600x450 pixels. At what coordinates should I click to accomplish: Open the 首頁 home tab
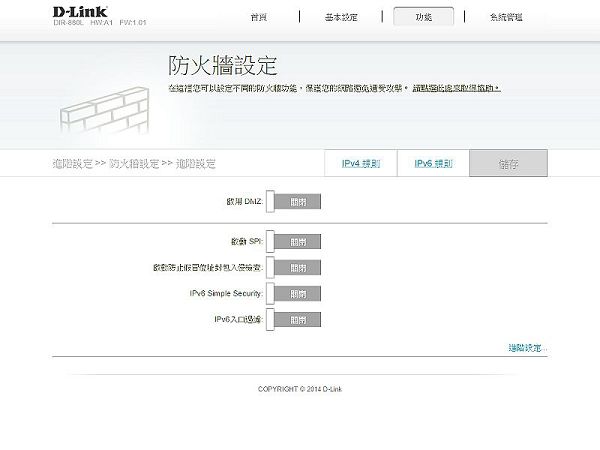[259, 17]
